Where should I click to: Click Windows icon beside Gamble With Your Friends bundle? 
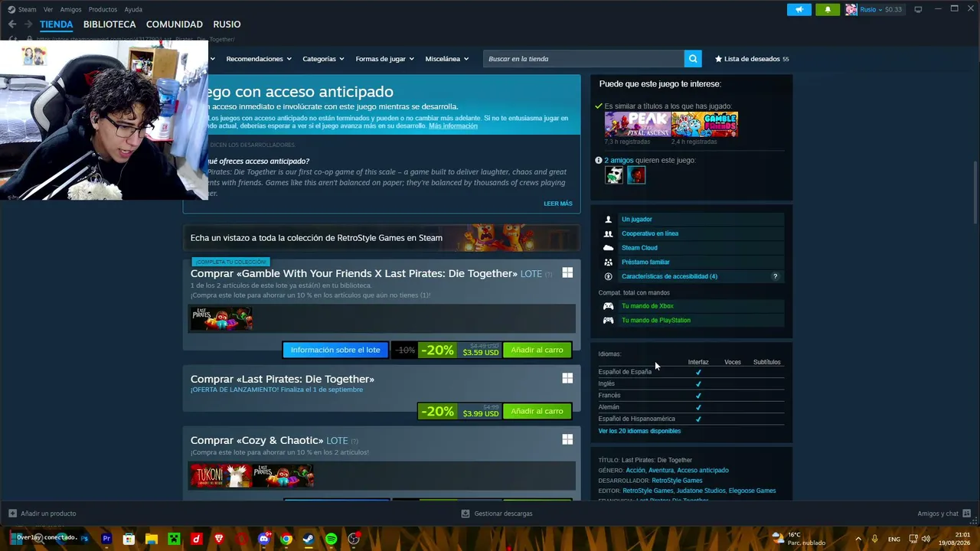pyautogui.click(x=567, y=272)
